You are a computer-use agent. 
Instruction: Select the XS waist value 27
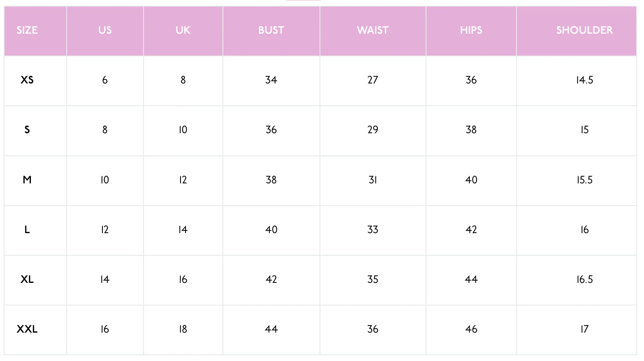pos(373,80)
